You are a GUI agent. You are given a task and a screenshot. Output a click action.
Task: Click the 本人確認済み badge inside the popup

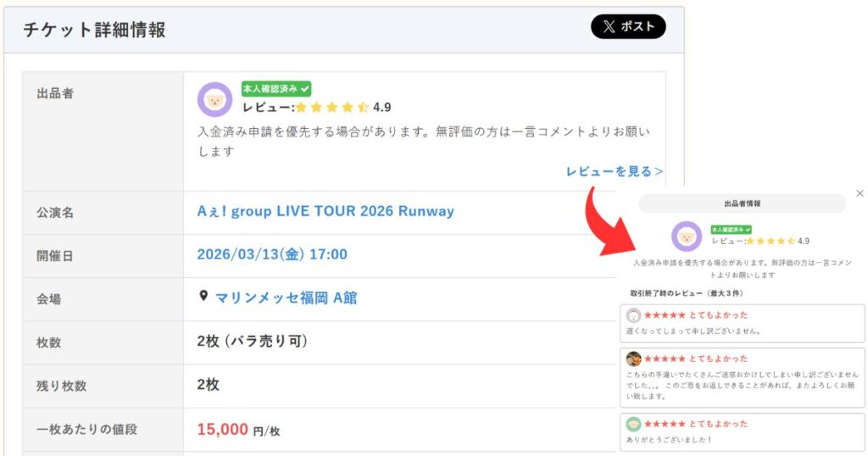(732, 229)
